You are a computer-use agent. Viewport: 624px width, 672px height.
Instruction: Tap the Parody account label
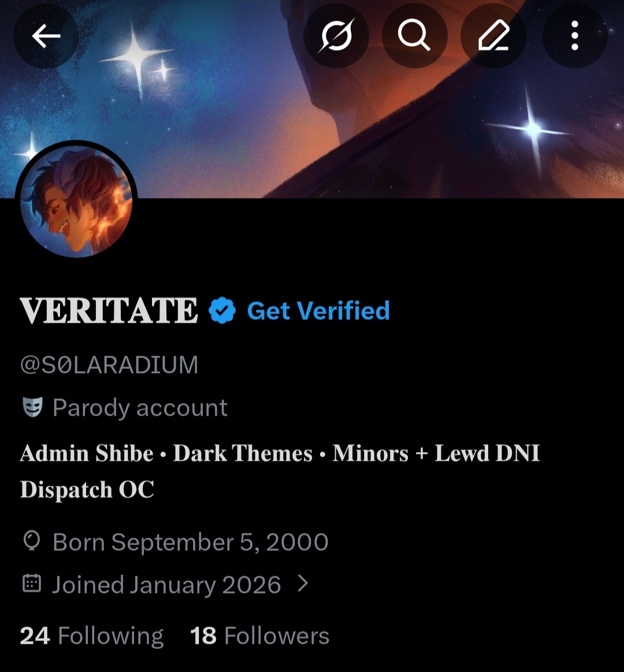(140, 408)
